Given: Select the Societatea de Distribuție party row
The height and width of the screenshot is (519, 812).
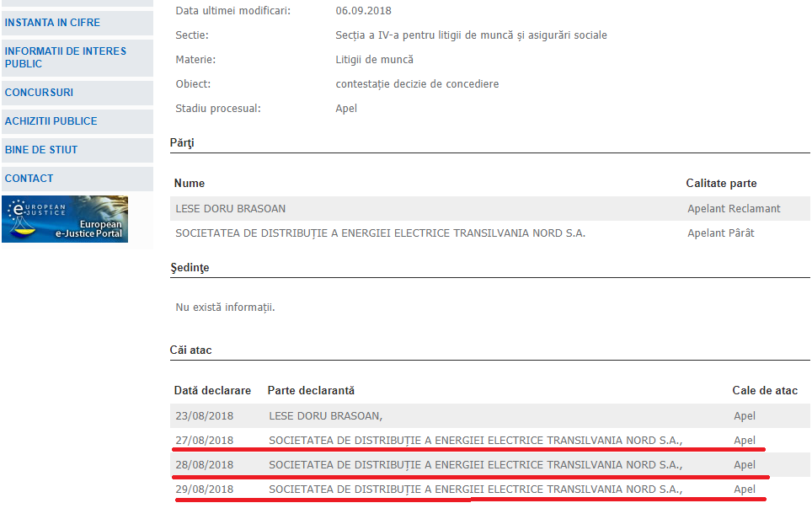Looking at the screenshot, I should pos(380,233).
